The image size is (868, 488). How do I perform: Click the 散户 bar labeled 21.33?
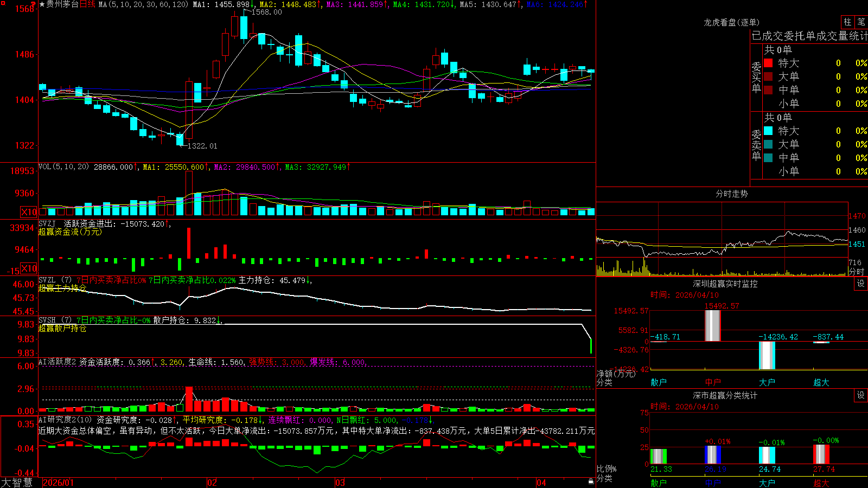click(x=659, y=456)
